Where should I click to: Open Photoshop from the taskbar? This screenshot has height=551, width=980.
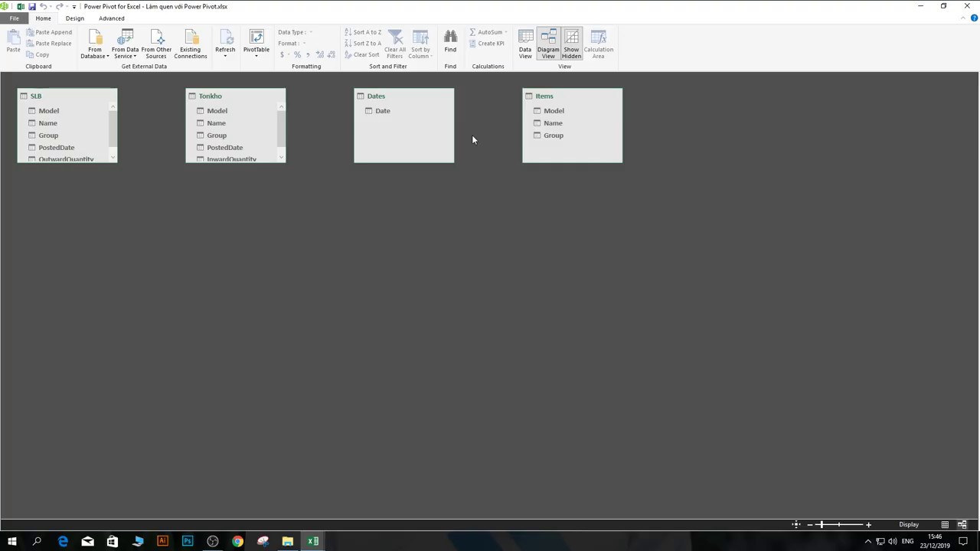tap(188, 541)
